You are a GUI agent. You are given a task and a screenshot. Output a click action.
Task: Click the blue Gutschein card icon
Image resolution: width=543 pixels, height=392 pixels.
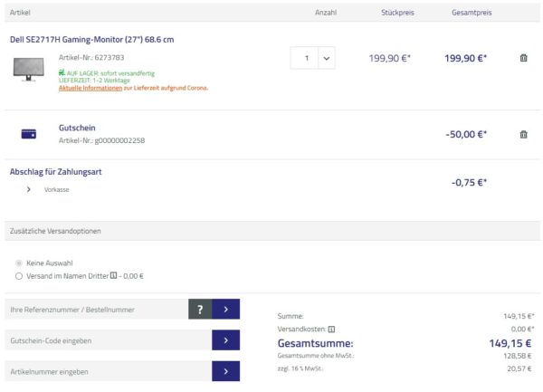[28, 134]
